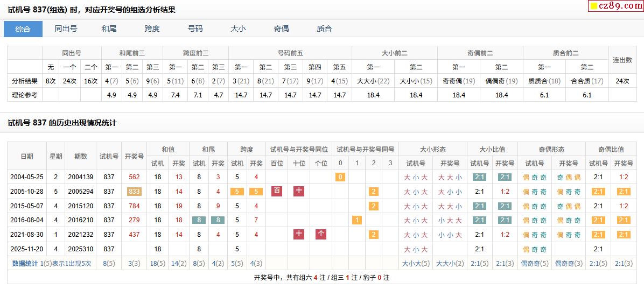The height and width of the screenshot is (289, 644).
Task: Click the red 个 badge in the 2021-08-30 row
Action: (x=321, y=234)
